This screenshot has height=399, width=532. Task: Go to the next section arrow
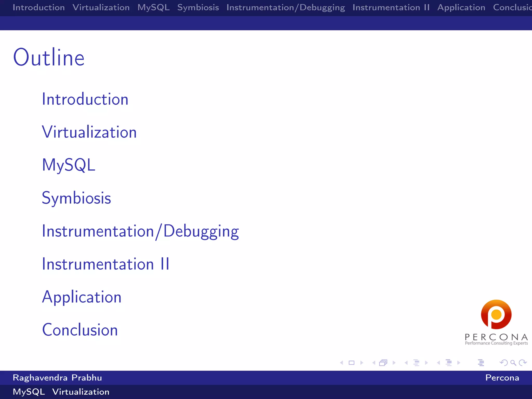[459, 363]
